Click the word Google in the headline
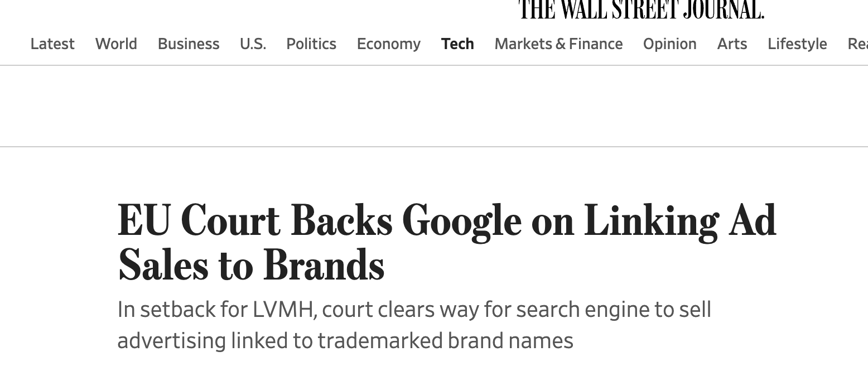The height and width of the screenshot is (366, 868). click(461, 221)
